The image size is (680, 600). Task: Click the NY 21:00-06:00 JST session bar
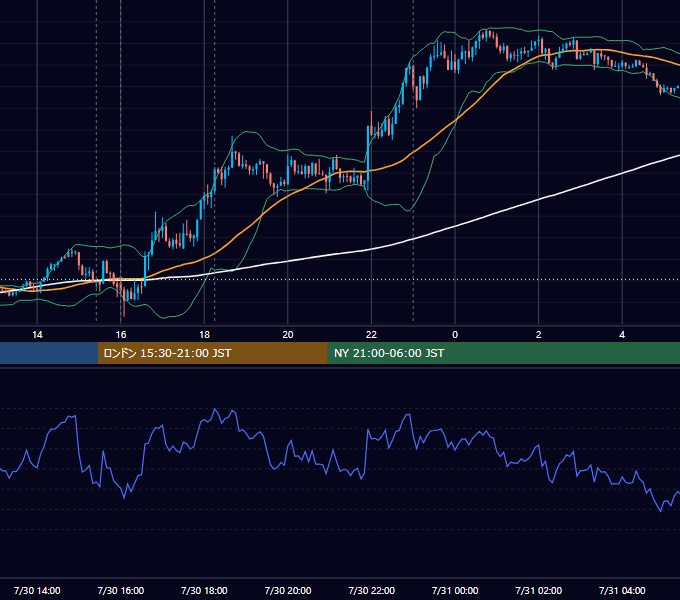tap(503, 353)
